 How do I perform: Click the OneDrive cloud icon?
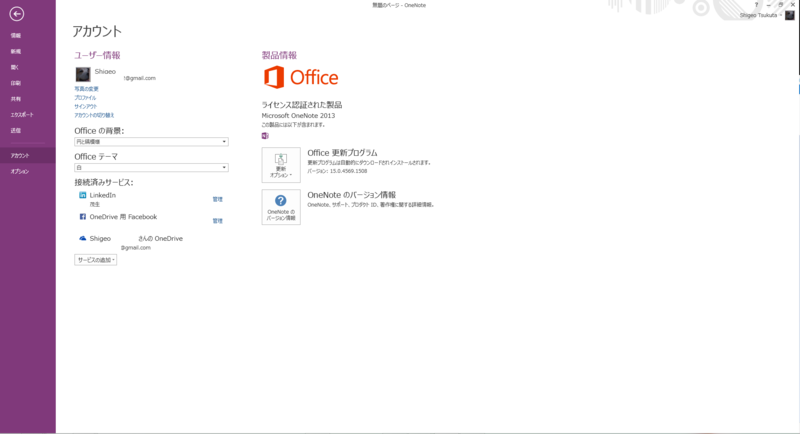point(83,238)
